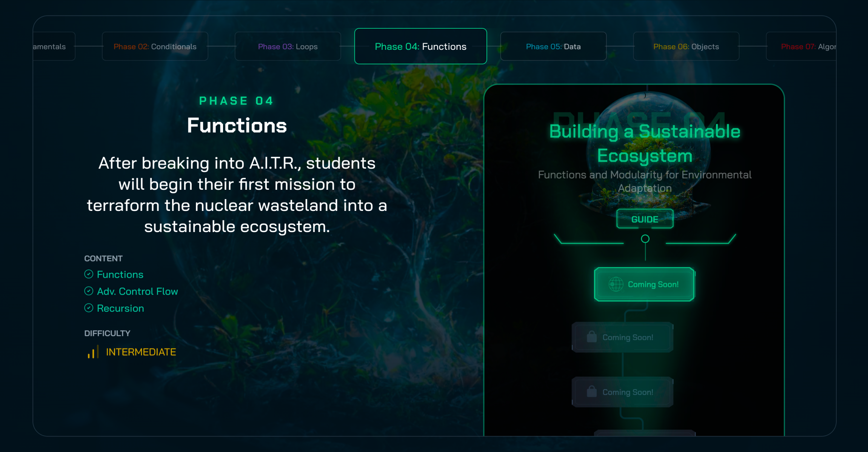868x452 pixels.
Task: Click the lock icon on second locked item
Action: pyautogui.click(x=592, y=392)
